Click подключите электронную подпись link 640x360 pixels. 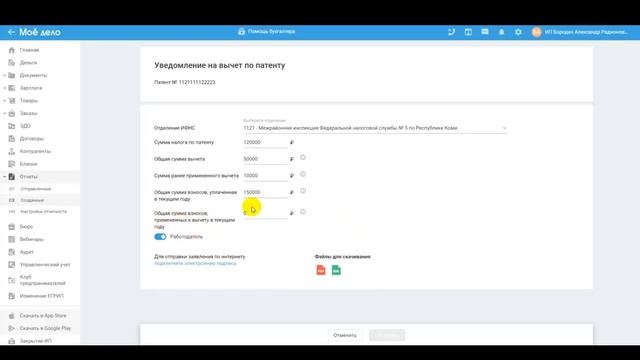[x=195, y=263]
